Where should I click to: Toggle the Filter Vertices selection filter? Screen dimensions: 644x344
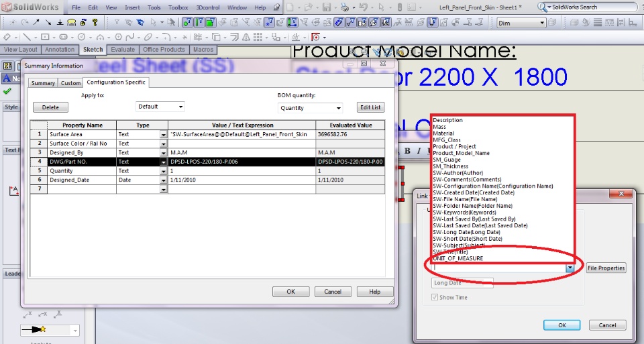(x=187, y=23)
